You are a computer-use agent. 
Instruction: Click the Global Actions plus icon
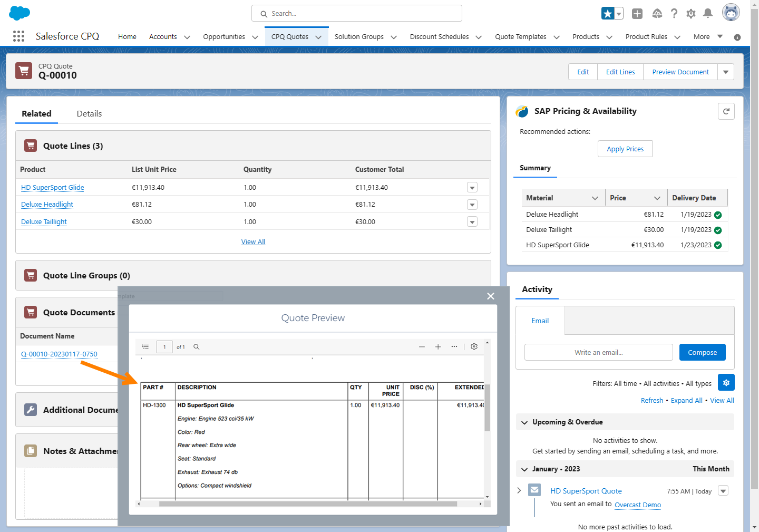click(x=637, y=14)
